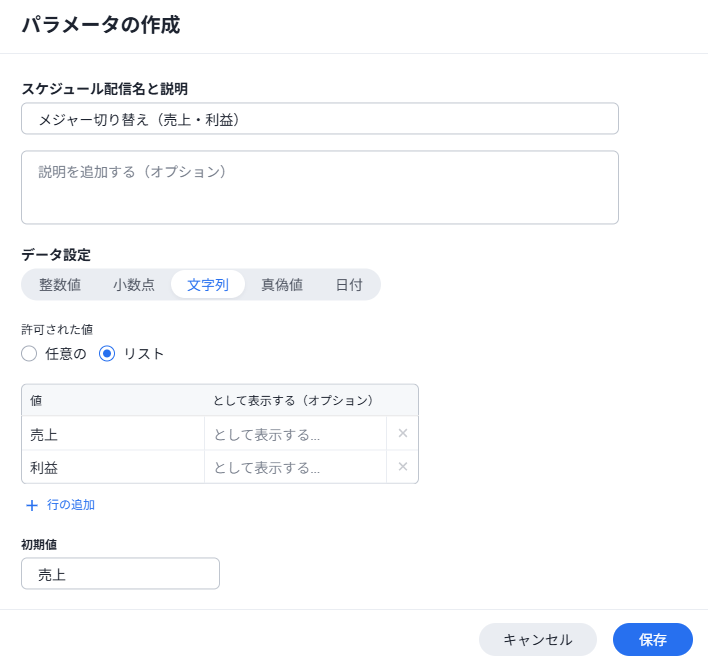Screen dimensions: 708x665
Task: Edit the 売上 value cell
Action: coord(113,434)
